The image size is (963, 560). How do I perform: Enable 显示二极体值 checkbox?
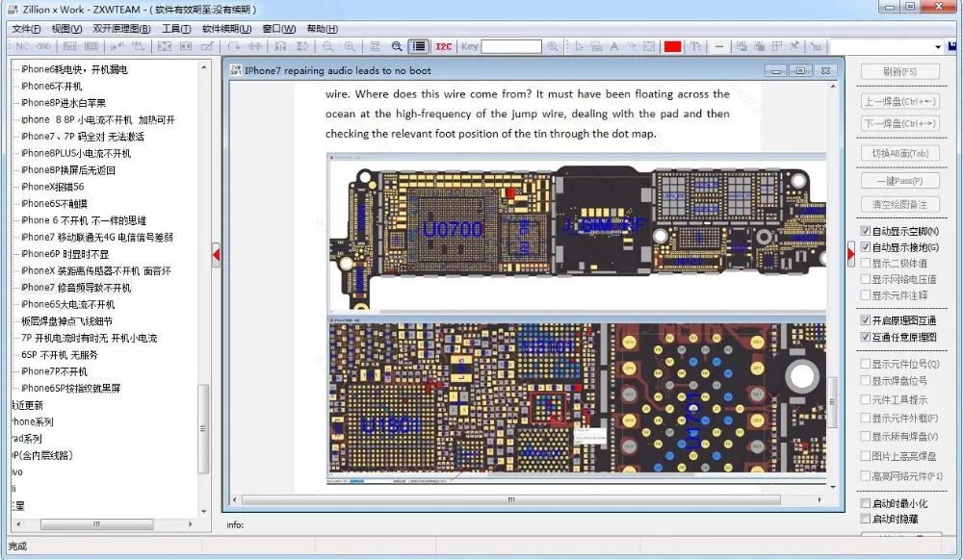click(x=866, y=263)
